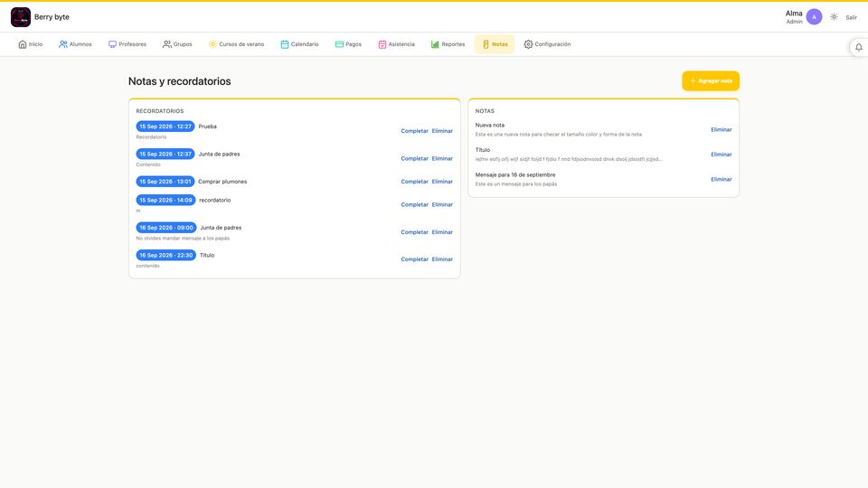Open the Inicio home icon
Viewport: 868px width, 488px height.
coord(23,44)
